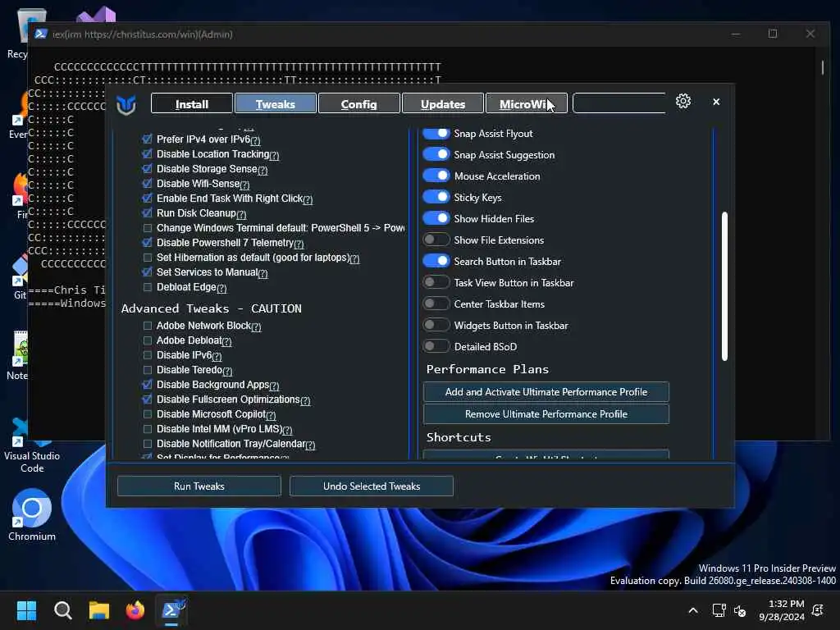Uncheck Set Services to Manual
840x630 pixels.
[148, 272]
